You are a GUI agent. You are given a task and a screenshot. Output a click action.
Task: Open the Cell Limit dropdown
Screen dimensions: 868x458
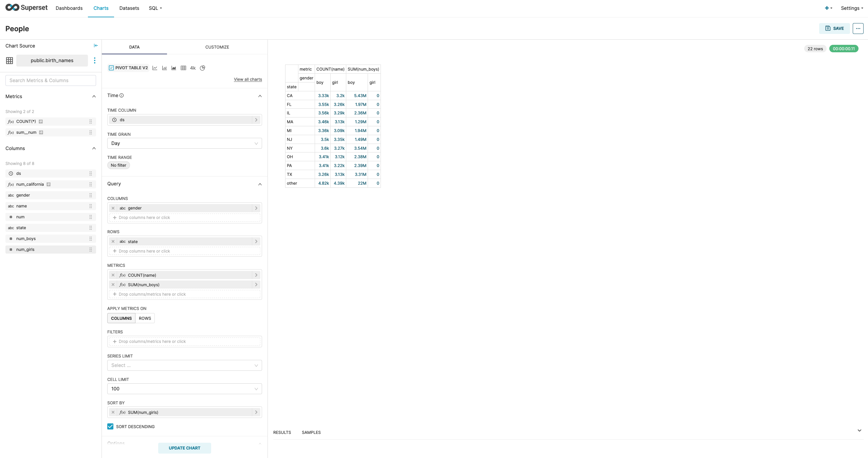coord(185,389)
